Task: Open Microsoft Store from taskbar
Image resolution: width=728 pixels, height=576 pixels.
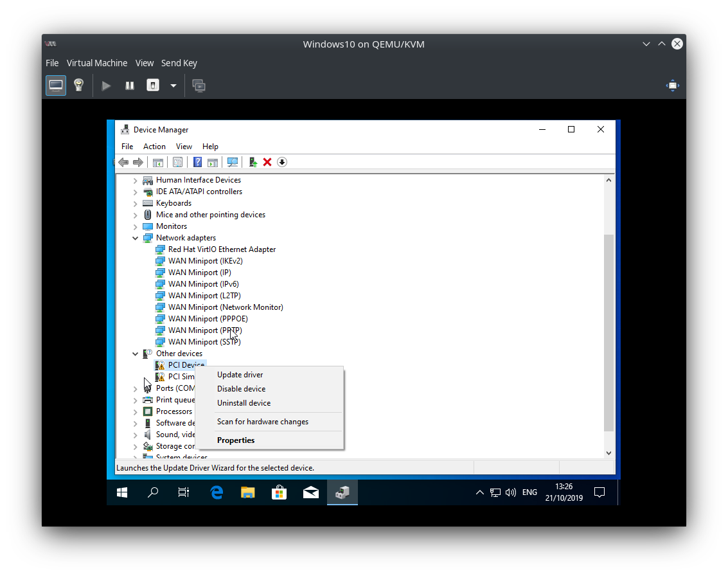Action: click(279, 492)
